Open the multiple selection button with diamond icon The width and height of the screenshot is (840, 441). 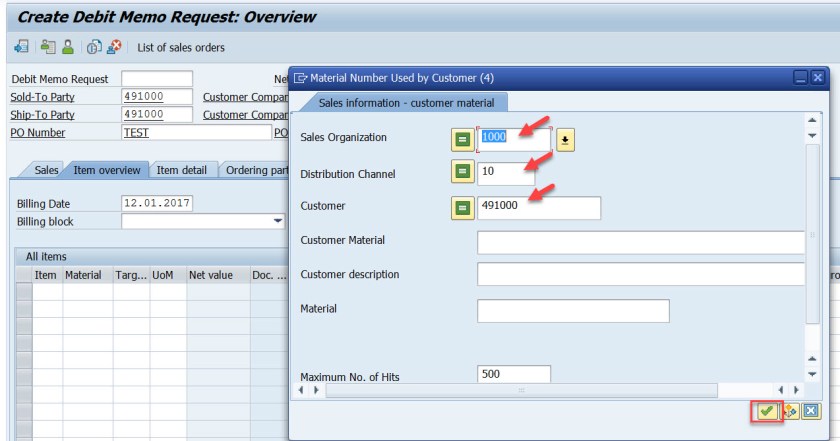(x=790, y=411)
